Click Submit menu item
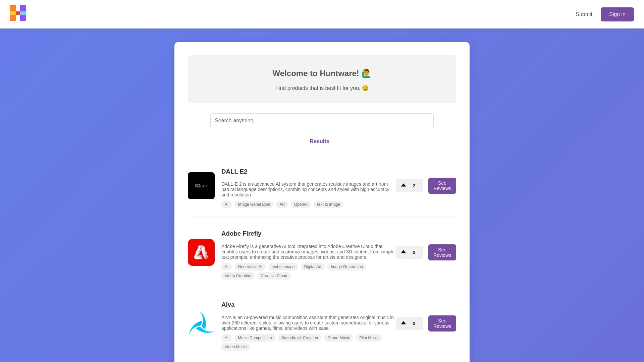This screenshot has width=644, height=362. (584, 14)
